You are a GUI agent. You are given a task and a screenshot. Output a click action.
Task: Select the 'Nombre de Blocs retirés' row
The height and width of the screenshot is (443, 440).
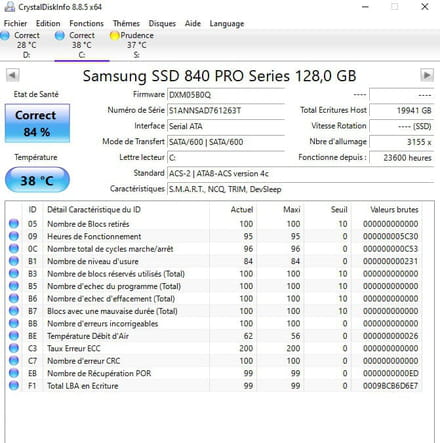tap(215, 224)
